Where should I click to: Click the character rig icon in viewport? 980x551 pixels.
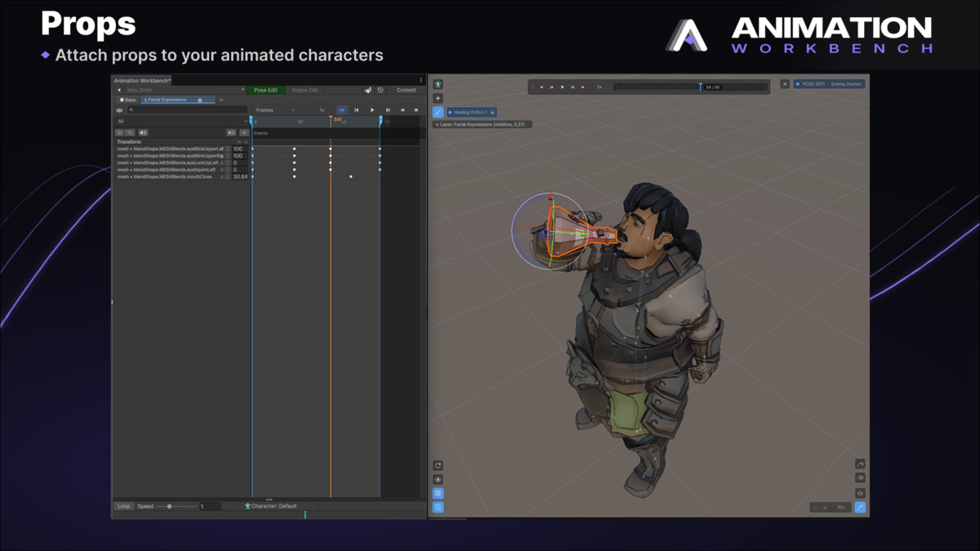tap(438, 84)
